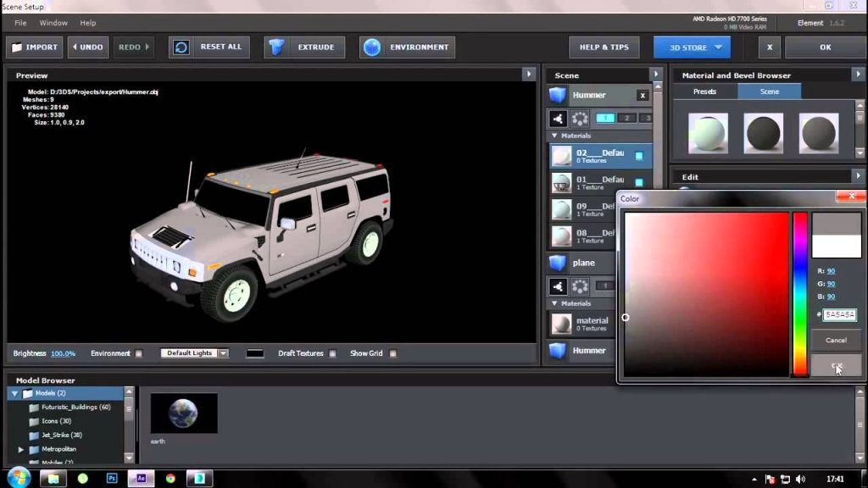Toggle the Draft Textures checkbox

[332, 353]
